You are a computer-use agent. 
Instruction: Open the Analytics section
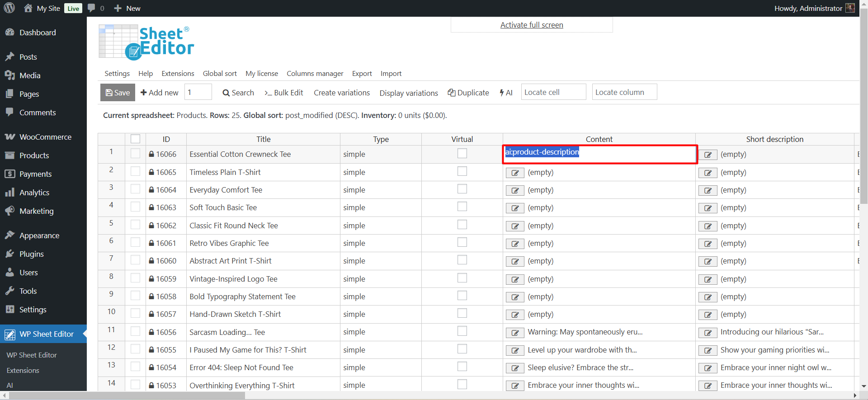[x=34, y=193]
